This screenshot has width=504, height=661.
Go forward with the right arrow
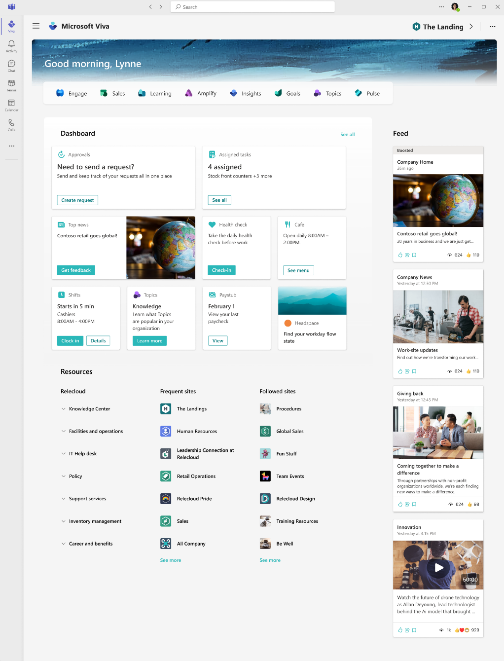[161, 7]
